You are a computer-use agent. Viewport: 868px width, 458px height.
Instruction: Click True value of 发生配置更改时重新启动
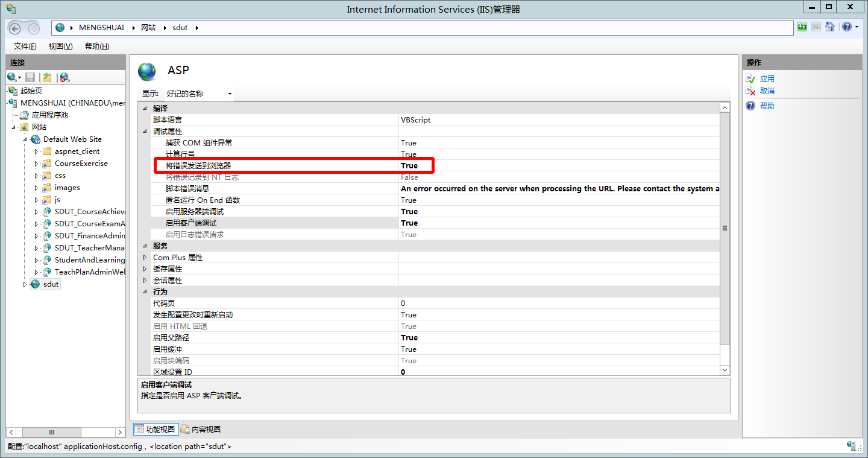coord(409,314)
